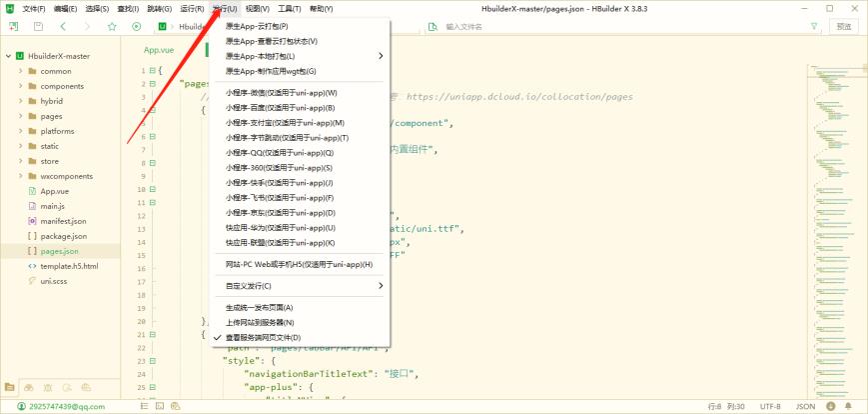The image size is (868, 414).
Task: Click the bookmark star icon
Action: pyautogui.click(x=112, y=26)
